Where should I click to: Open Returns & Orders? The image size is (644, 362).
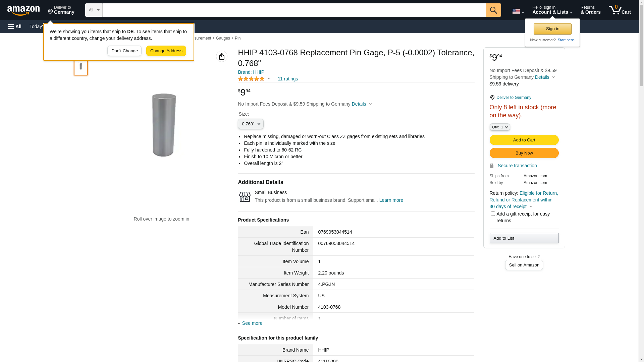pos(590,10)
